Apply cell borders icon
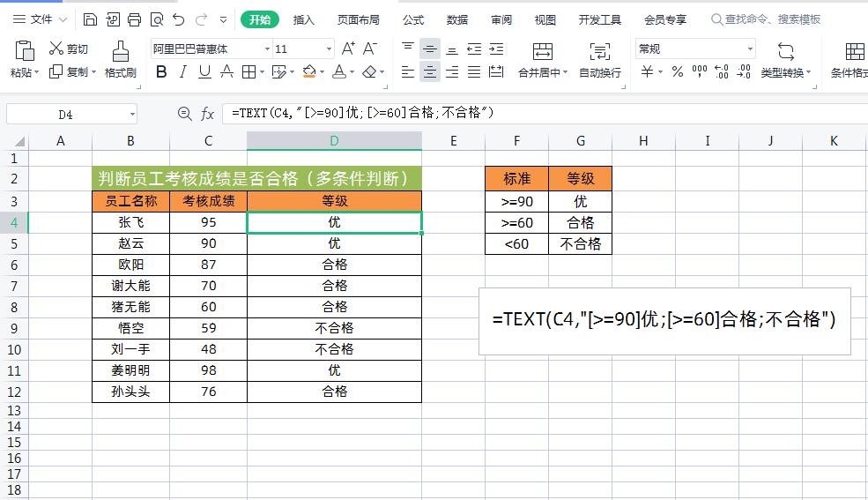Image resolution: width=868 pixels, height=500 pixels. click(249, 71)
